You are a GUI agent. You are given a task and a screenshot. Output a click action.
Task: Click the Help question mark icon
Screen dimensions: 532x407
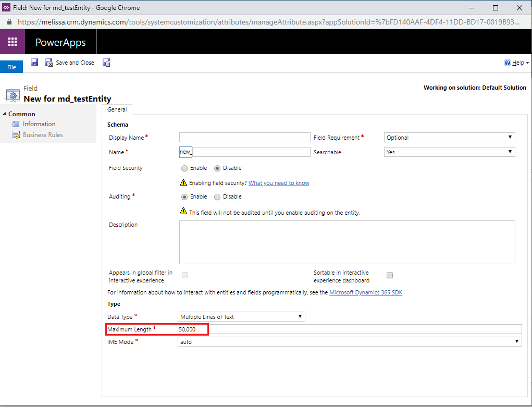[507, 63]
